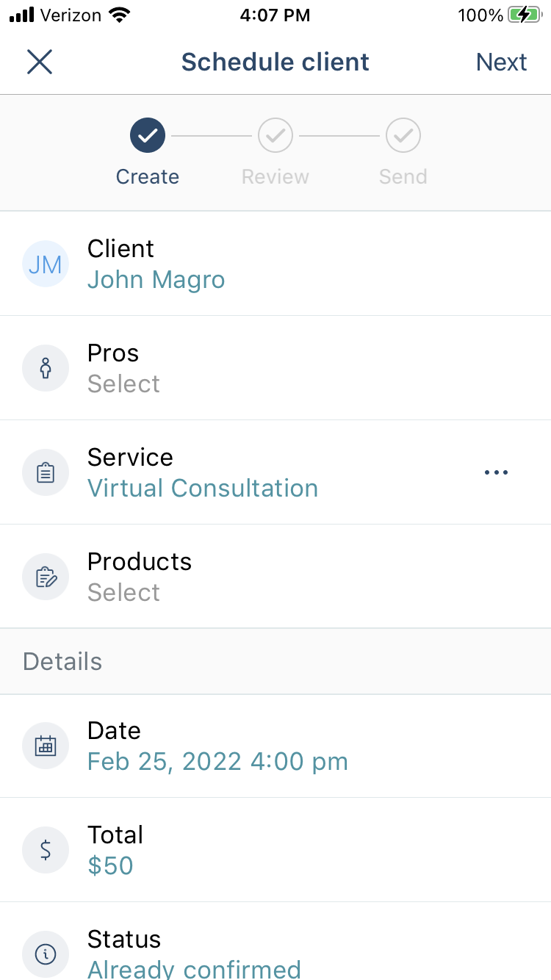Tap the Total dollar sign icon

point(46,850)
